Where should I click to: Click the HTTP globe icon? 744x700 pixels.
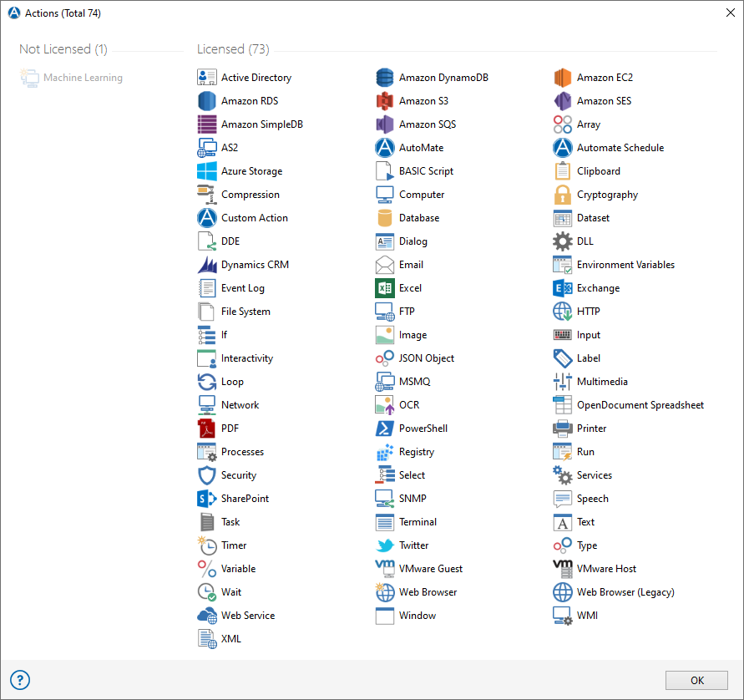point(563,312)
